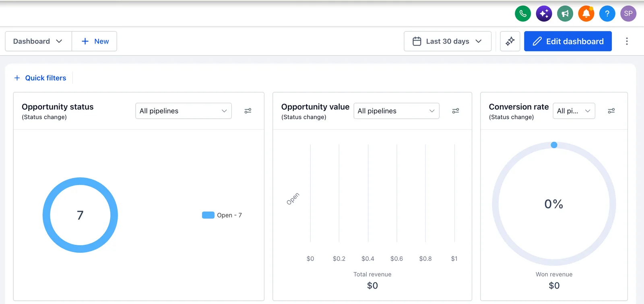Viewport: 644px width, 304px height.
Task: Open the megaphone announcements icon
Action: [x=565, y=14]
